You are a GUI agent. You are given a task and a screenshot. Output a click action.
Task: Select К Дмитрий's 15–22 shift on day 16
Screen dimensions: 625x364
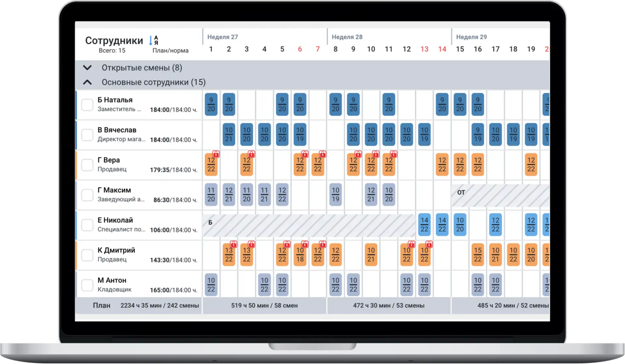[478, 255]
